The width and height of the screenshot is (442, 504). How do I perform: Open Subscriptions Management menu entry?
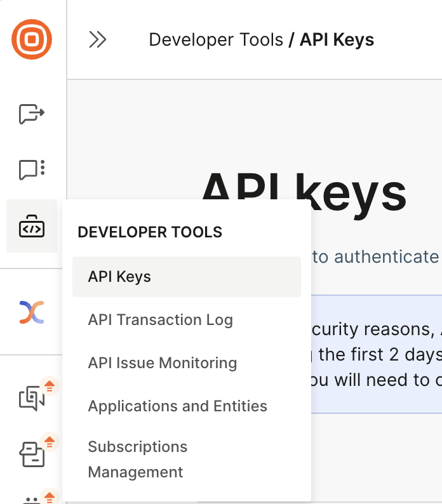pyautogui.click(x=187, y=460)
